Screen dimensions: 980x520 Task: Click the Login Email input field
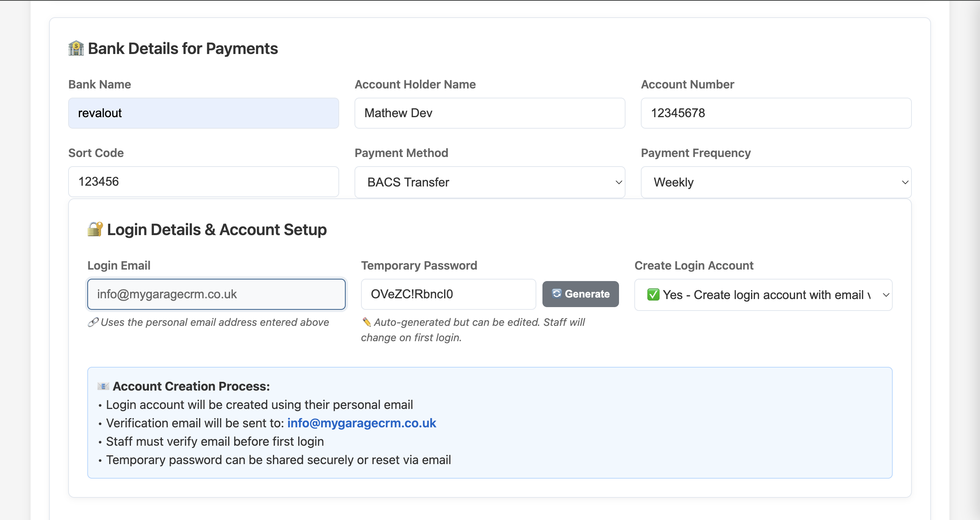pos(216,294)
